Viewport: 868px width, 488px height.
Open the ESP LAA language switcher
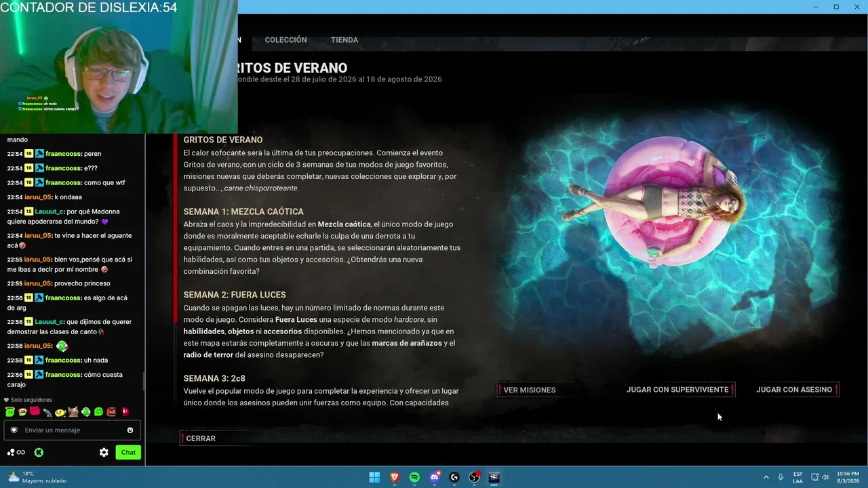click(798, 477)
